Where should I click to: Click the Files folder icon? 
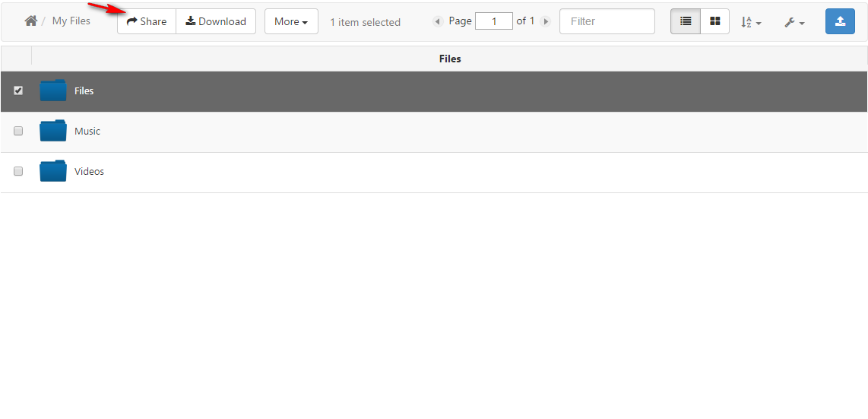pyautogui.click(x=53, y=90)
